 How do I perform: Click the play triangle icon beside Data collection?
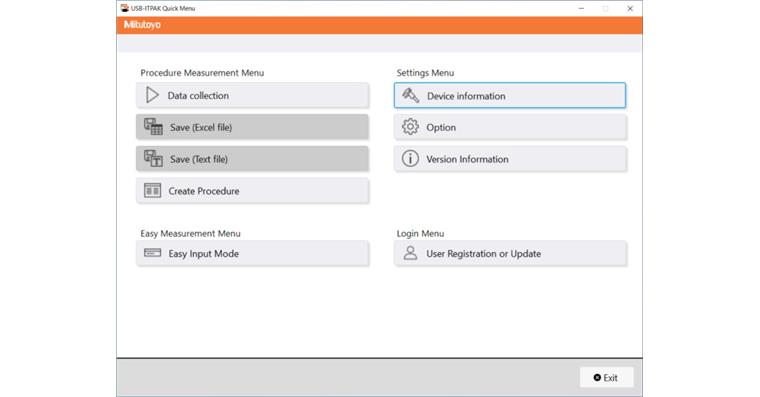coord(152,95)
